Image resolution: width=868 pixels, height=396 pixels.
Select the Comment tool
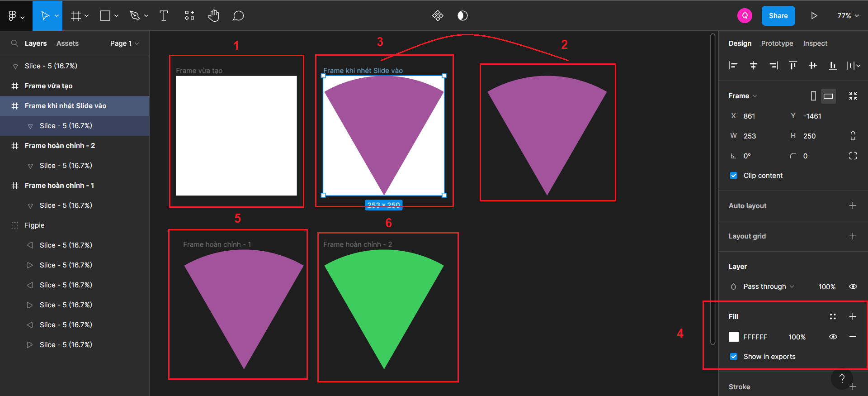click(x=238, y=16)
